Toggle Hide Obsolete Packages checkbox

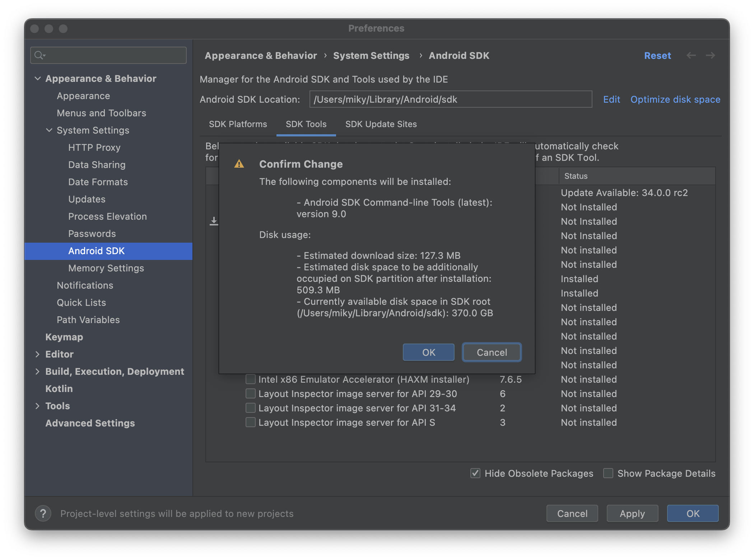click(x=475, y=473)
